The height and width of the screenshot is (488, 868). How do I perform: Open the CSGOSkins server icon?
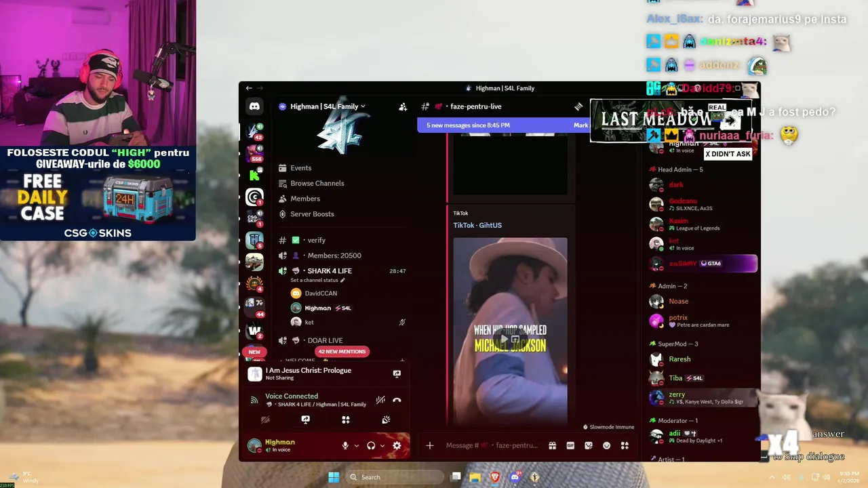point(254,218)
